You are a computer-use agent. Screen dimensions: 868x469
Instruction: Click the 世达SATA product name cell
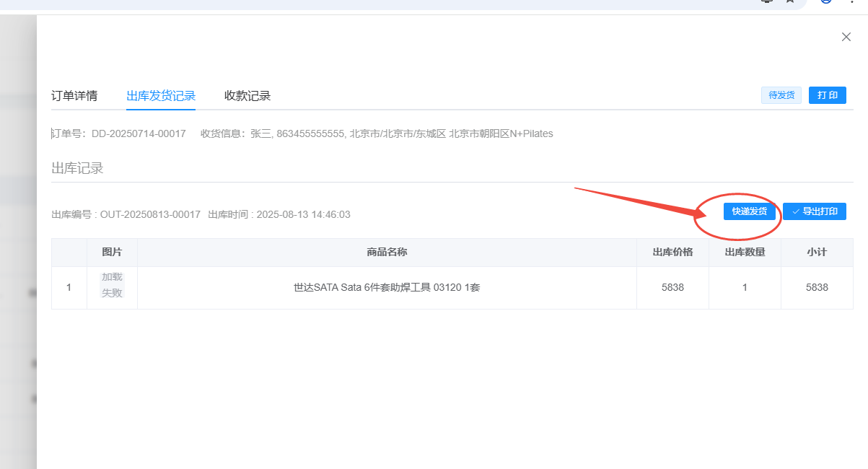click(x=387, y=288)
